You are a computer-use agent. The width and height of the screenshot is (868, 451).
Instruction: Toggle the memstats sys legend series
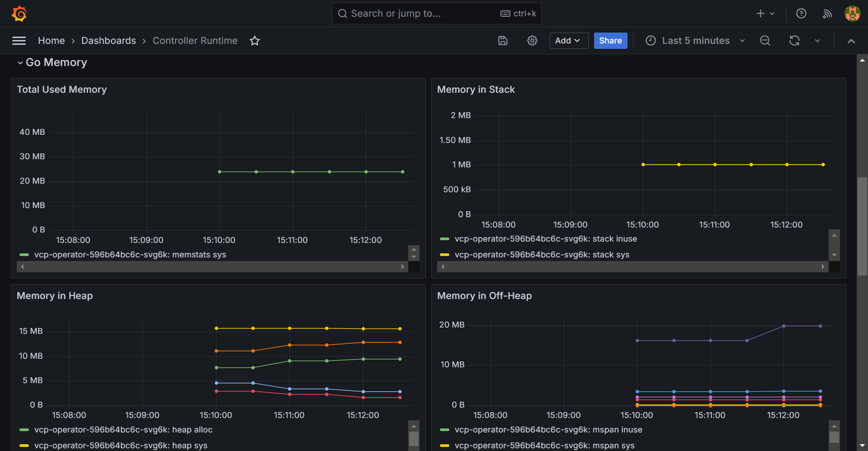130,255
